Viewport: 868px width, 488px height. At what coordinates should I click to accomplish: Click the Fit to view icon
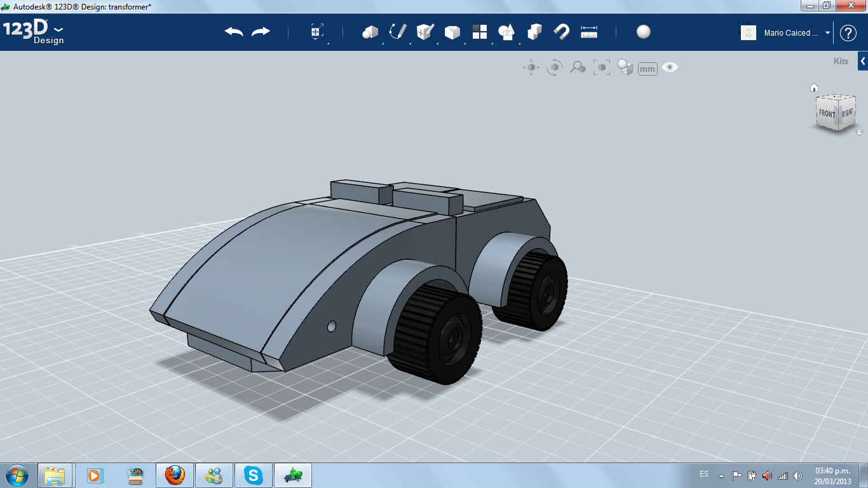click(x=601, y=67)
